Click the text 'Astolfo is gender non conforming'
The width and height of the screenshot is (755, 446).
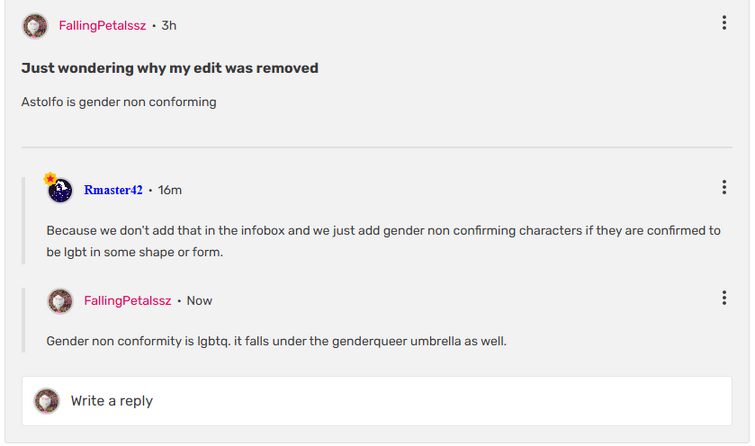tap(119, 102)
